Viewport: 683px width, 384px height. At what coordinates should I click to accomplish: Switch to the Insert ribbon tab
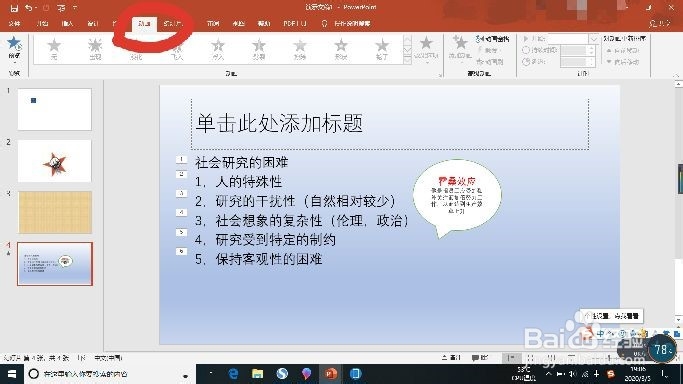pyautogui.click(x=68, y=24)
